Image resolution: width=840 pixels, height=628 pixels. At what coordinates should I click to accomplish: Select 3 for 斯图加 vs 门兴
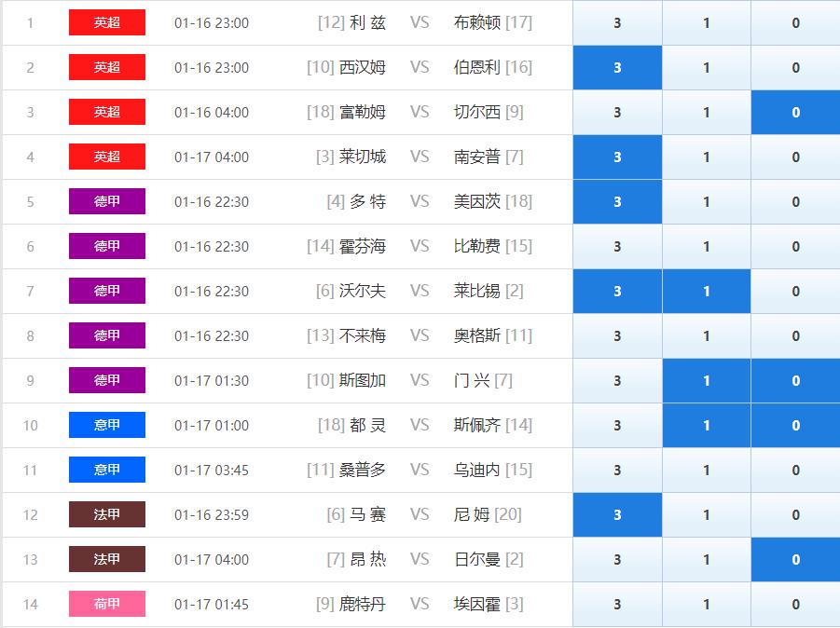tap(617, 380)
